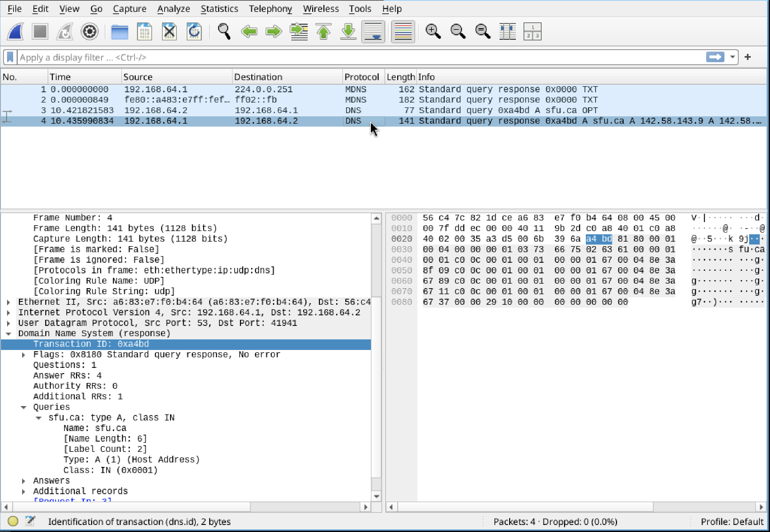Click the filter bookmark icon
This screenshot has height=532, width=770.
point(10,57)
